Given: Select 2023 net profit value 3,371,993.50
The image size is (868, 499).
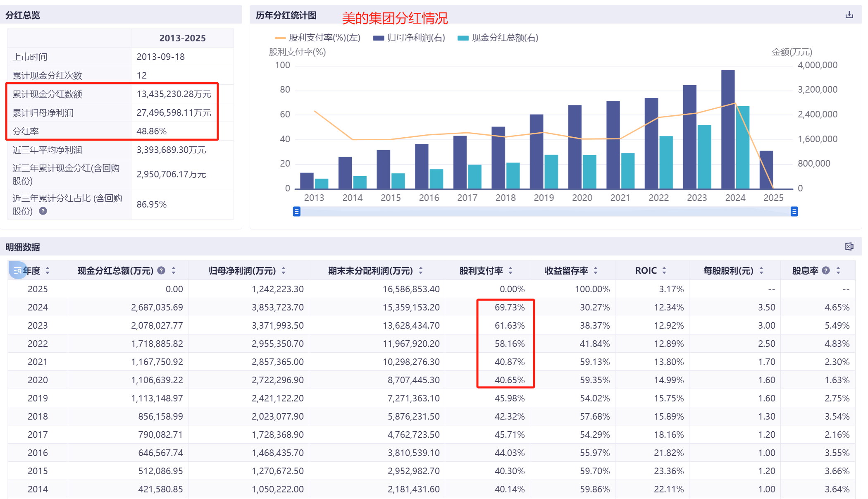Looking at the screenshot, I should [278, 325].
